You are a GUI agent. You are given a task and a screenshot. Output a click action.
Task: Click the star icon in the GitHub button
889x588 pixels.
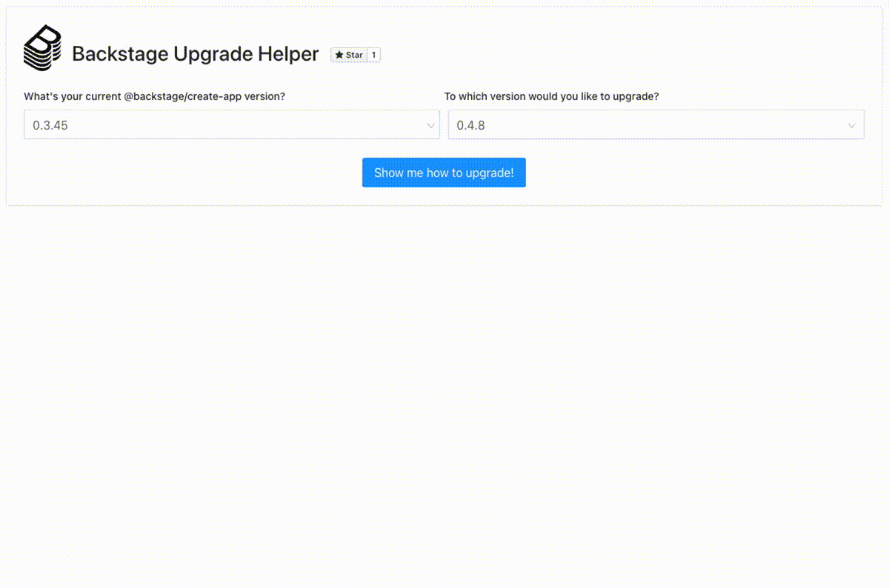339,55
